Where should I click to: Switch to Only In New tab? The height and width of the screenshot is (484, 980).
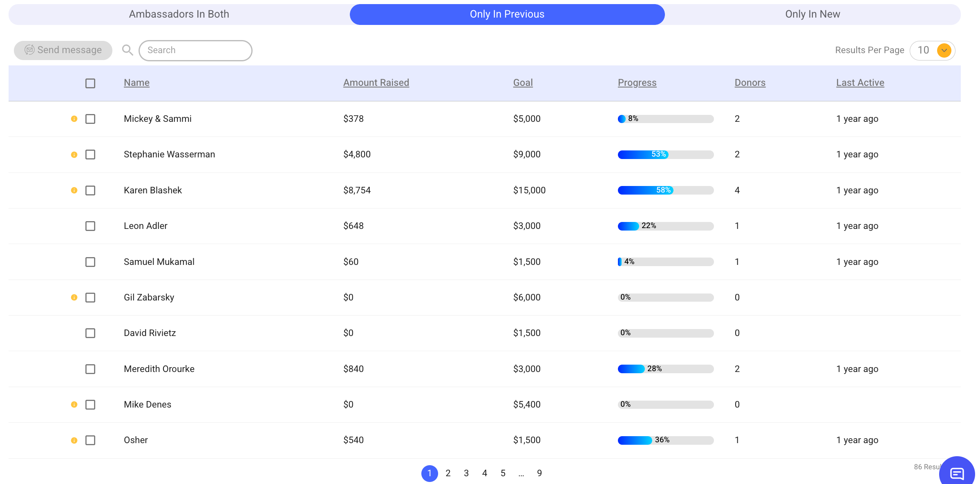click(x=812, y=14)
